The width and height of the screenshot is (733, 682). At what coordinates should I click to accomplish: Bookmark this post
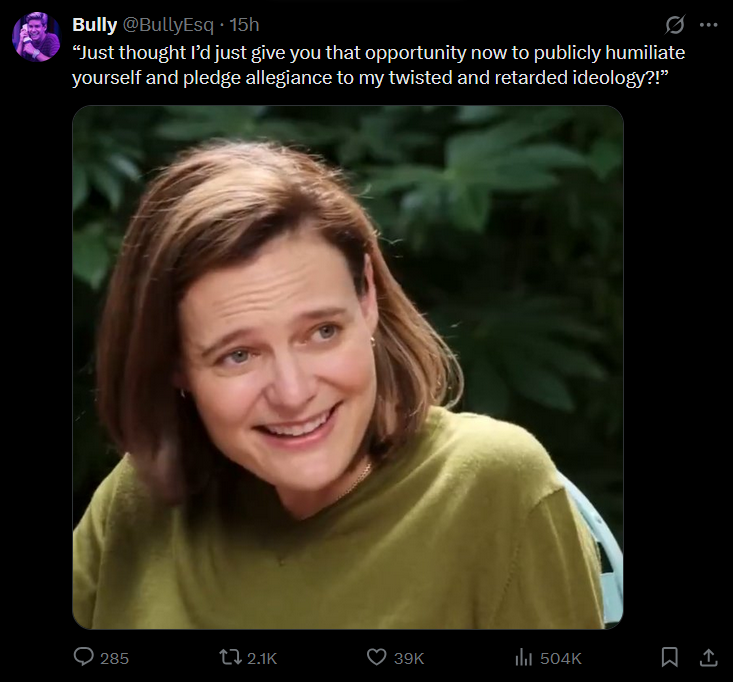click(x=670, y=657)
